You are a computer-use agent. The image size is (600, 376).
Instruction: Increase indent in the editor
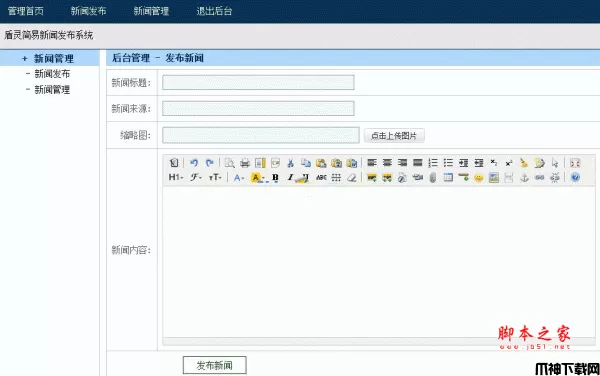(463, 163)
